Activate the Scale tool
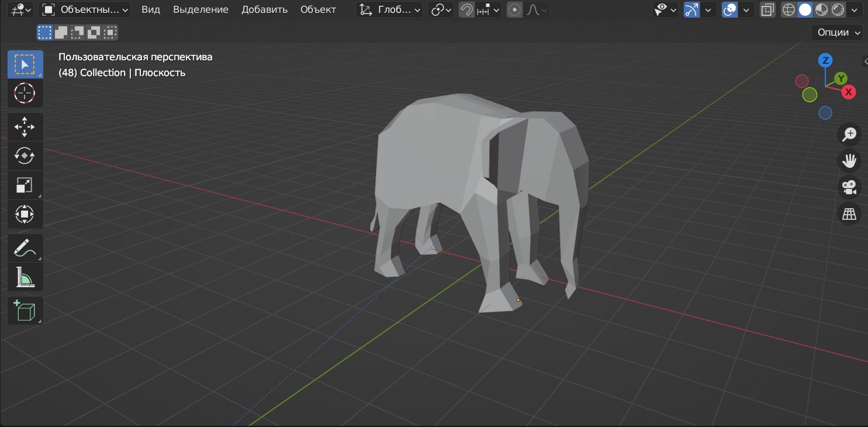The image size is (868, 427). point(25,185)
